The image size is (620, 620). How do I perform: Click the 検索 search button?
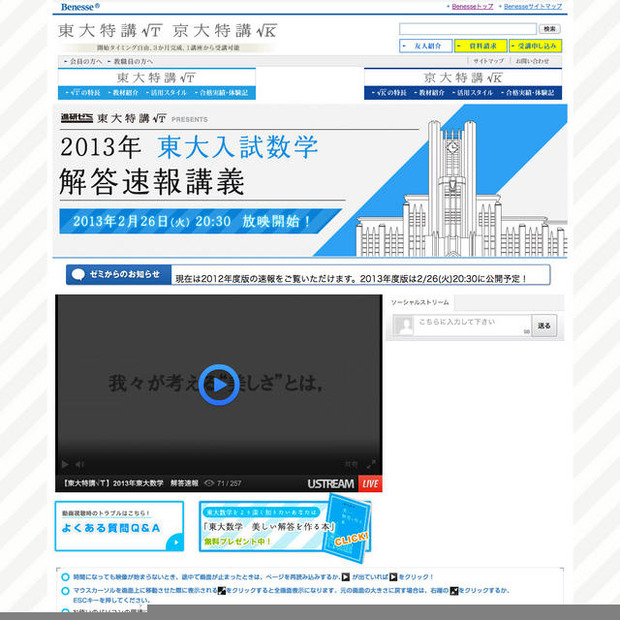coord(550,29)
